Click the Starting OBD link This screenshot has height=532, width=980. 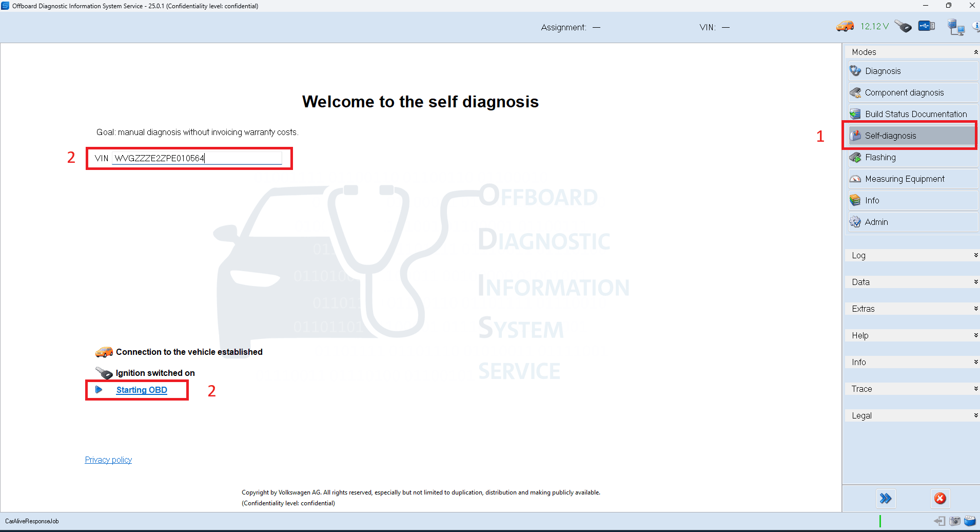(142, 390)
